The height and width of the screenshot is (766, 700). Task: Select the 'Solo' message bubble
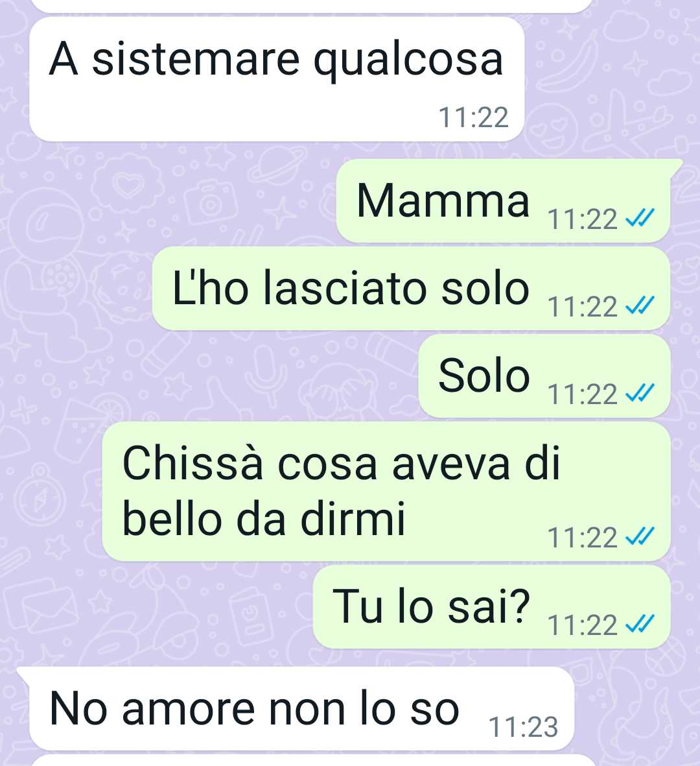[544, 376]
